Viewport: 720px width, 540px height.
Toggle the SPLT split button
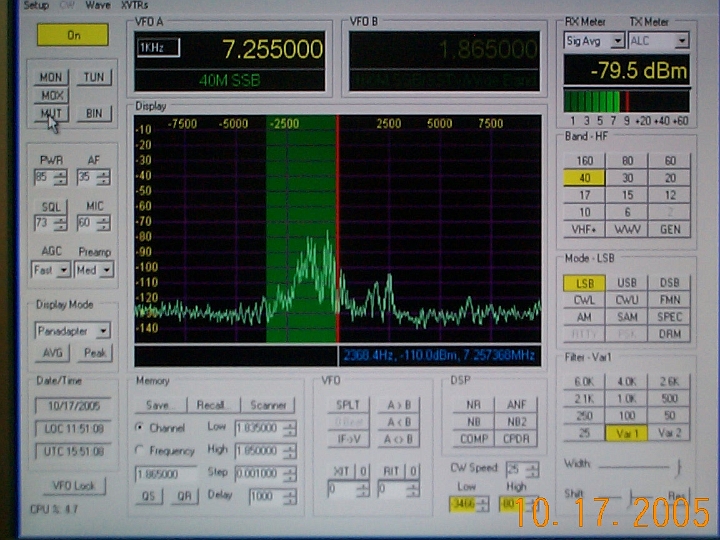tap(348, 405)
